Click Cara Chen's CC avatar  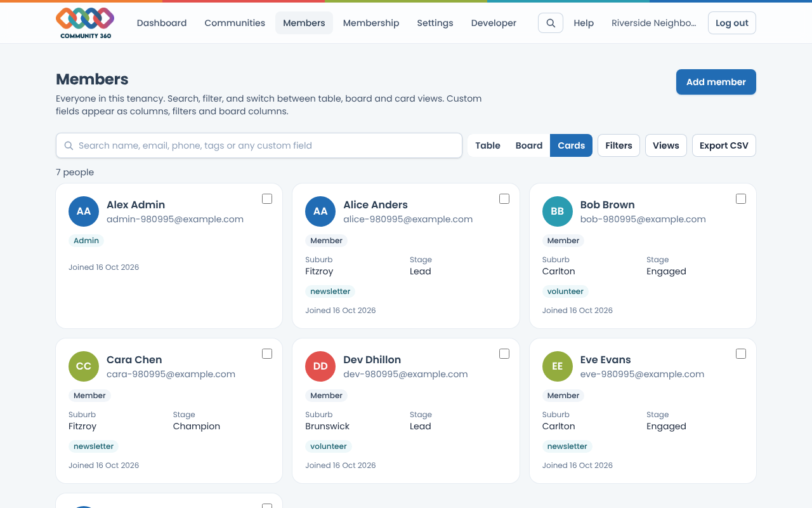[x=84, y=366]
